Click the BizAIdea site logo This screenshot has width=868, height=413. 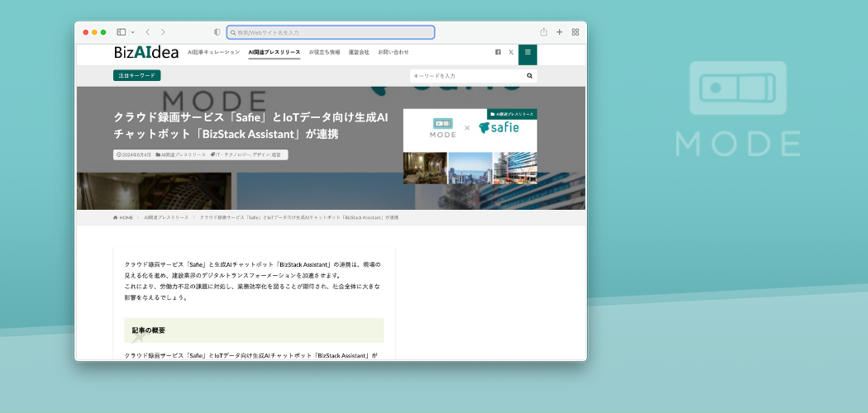click(146, 52)
